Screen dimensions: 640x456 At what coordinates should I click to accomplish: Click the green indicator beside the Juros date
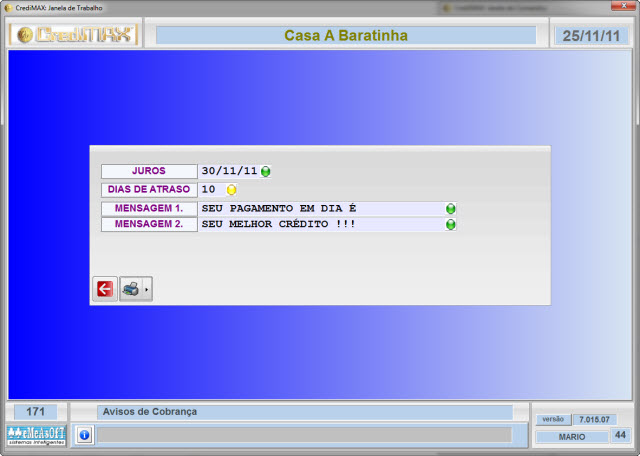coord(266,171)
